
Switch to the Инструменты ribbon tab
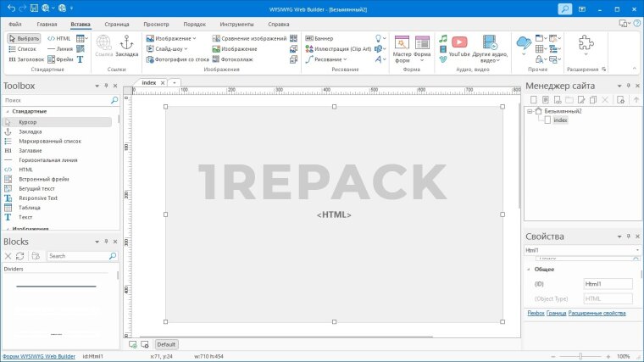pyautogui.click(x=236, y=24)
